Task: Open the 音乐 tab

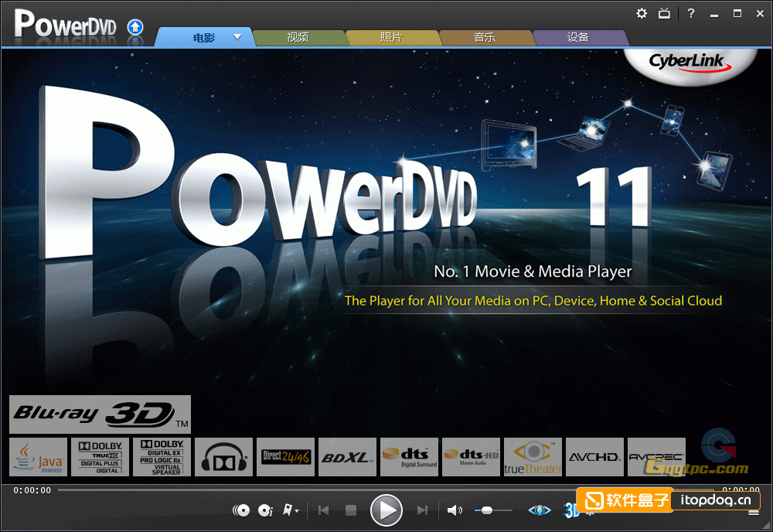Action: coord(485,37)
